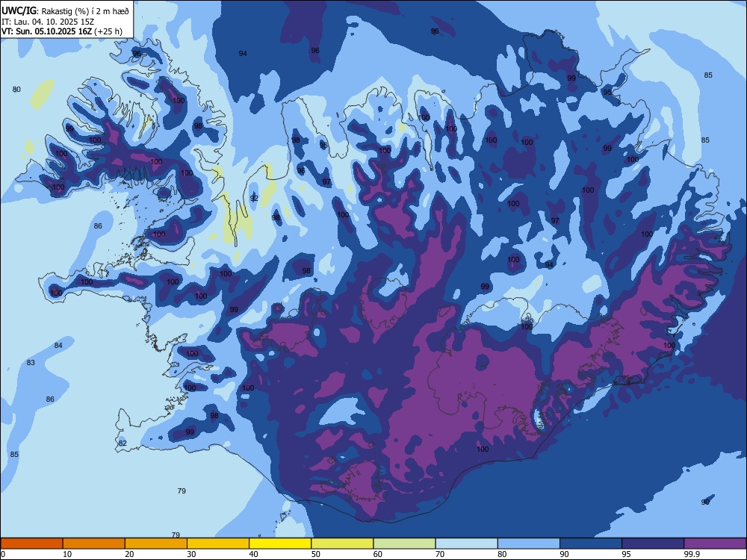The image size is (747, 560).
Task: Click the dark orange 0–10 legend color block
Action: pyautogui.click(x=31, y=544)
